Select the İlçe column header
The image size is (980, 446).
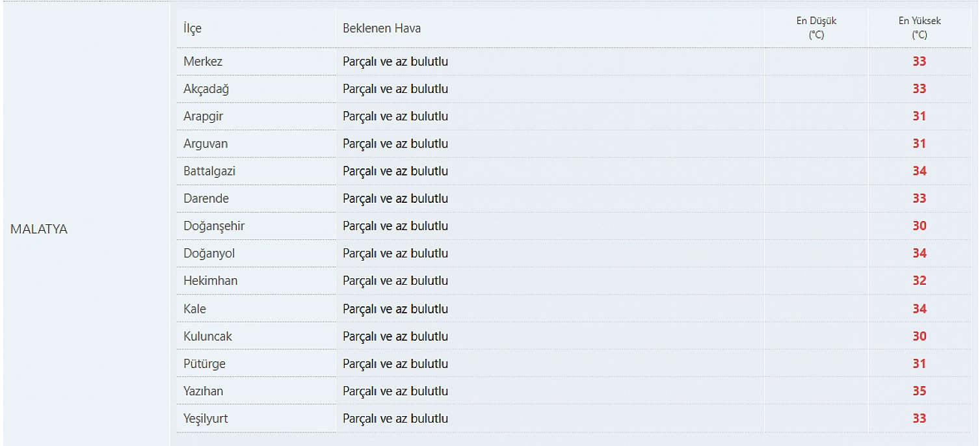pos(192,28)
